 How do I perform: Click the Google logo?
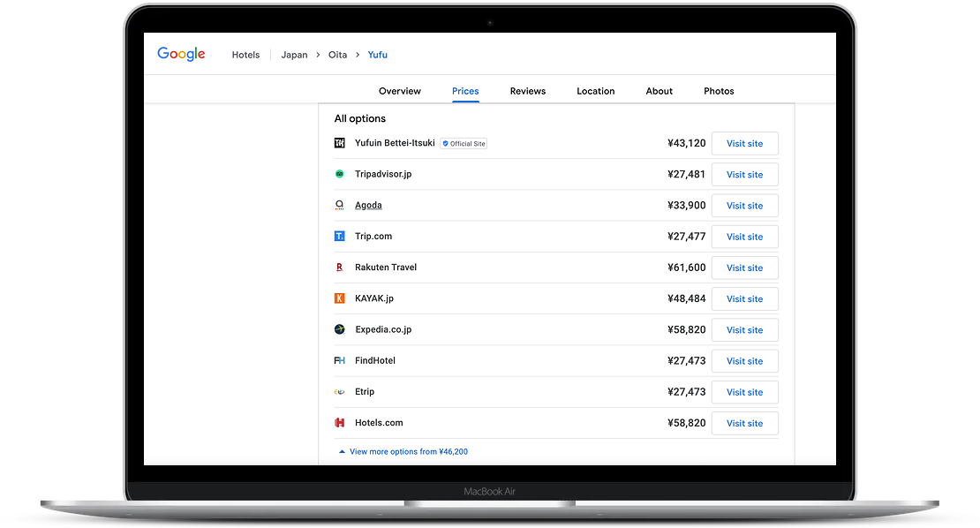coord(181,54)
